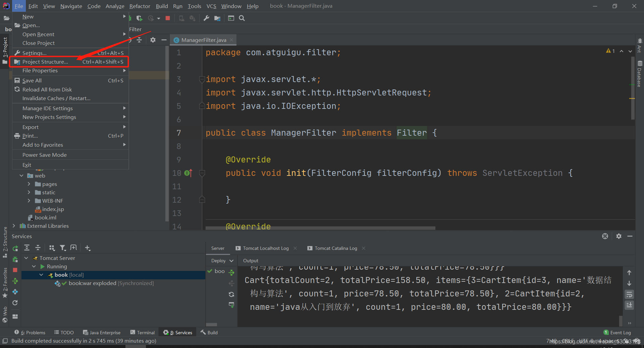
Task: Collapse all nodes in the Services tree
Action: [38, 248]
